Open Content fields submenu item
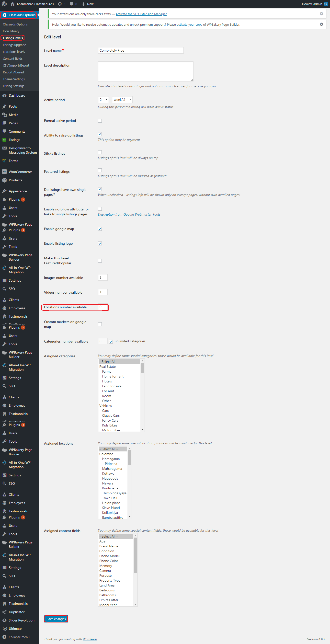The height and width of the screenshot is (644, 330). pos(13,58)
